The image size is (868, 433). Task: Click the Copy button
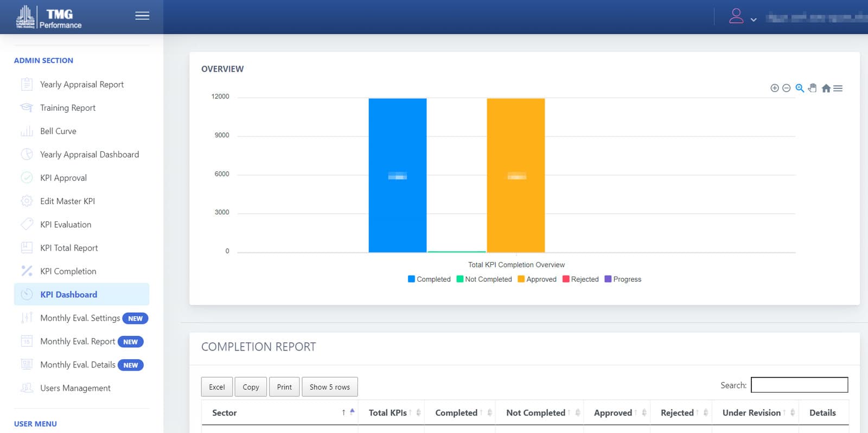pyautogui.click(x=251, y=387)
